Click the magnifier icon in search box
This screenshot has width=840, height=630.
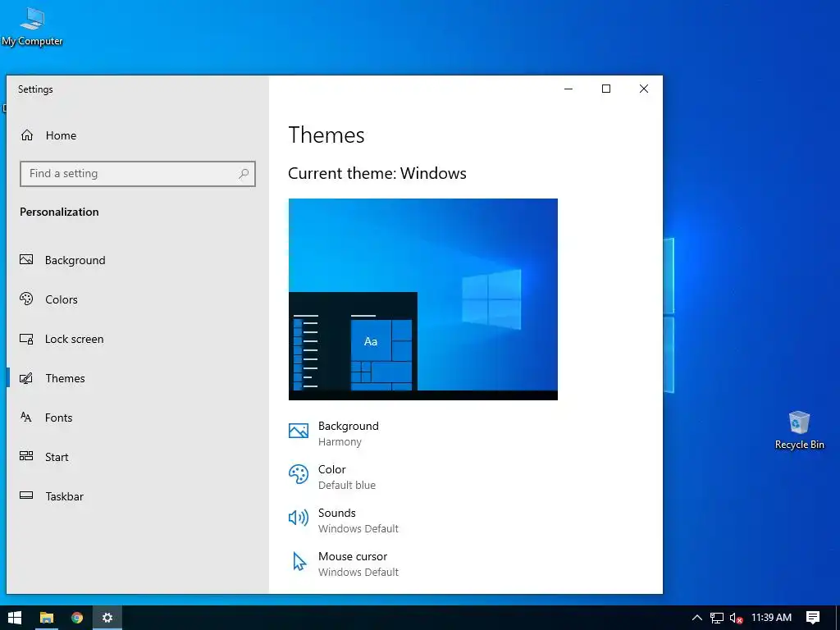pyautogui.click(x=244, y=174)
